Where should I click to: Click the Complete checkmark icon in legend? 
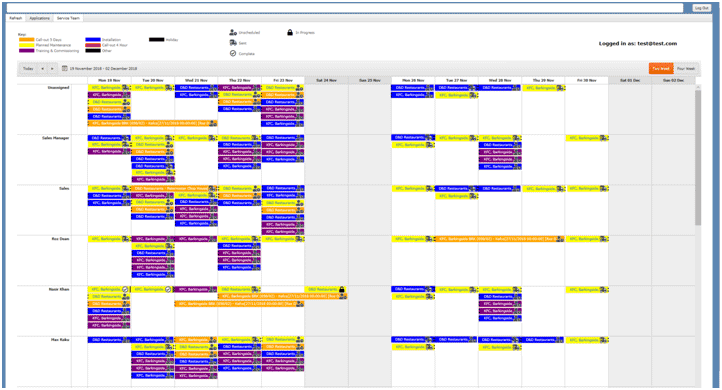pyautogui.click(x=233, y=53)
